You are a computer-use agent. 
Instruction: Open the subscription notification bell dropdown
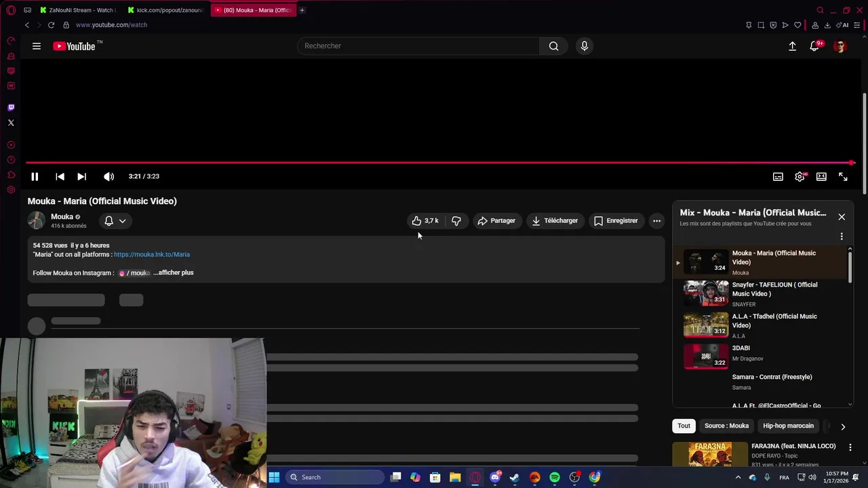click(115, 221)
